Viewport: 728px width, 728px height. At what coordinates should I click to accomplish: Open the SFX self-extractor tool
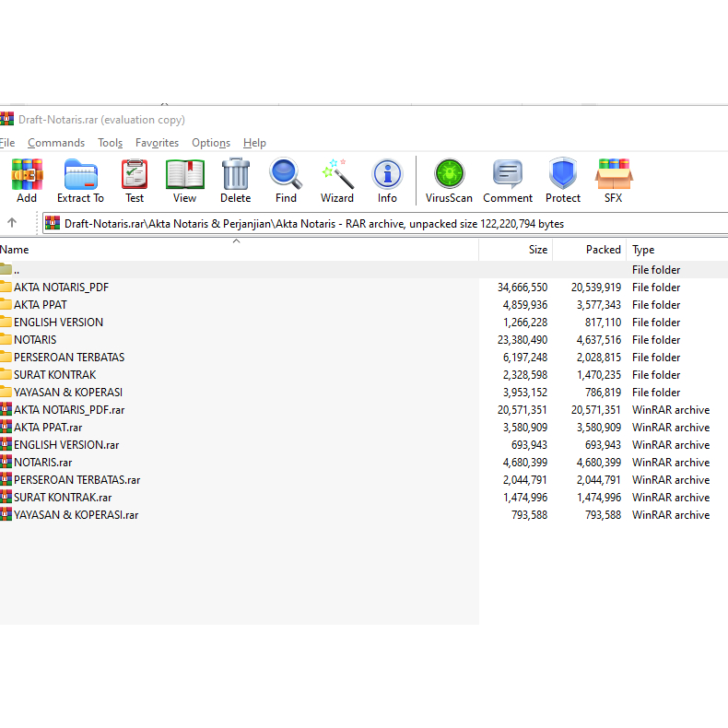(613, 180)
